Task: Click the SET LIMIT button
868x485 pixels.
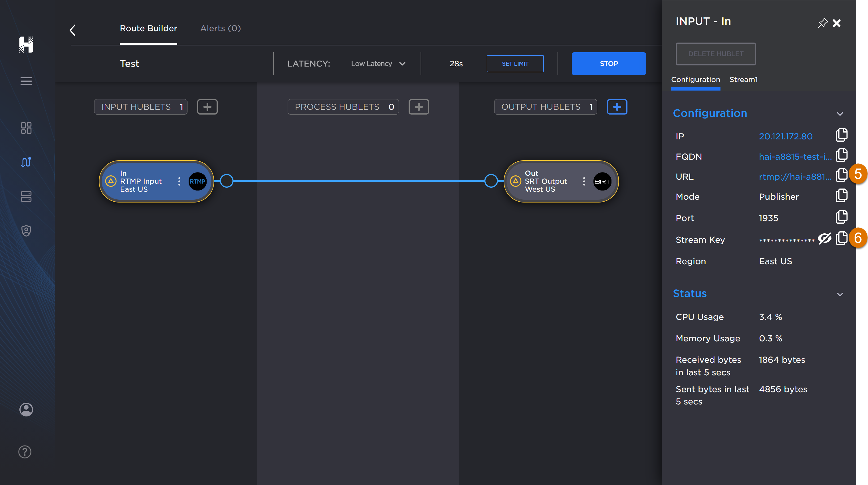Action: 515,63
